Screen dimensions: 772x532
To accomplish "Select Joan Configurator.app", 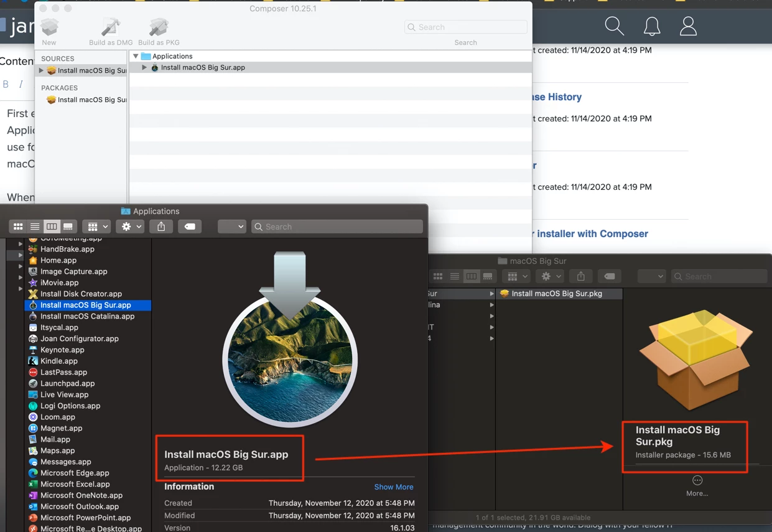I will [x=88, y=338].
